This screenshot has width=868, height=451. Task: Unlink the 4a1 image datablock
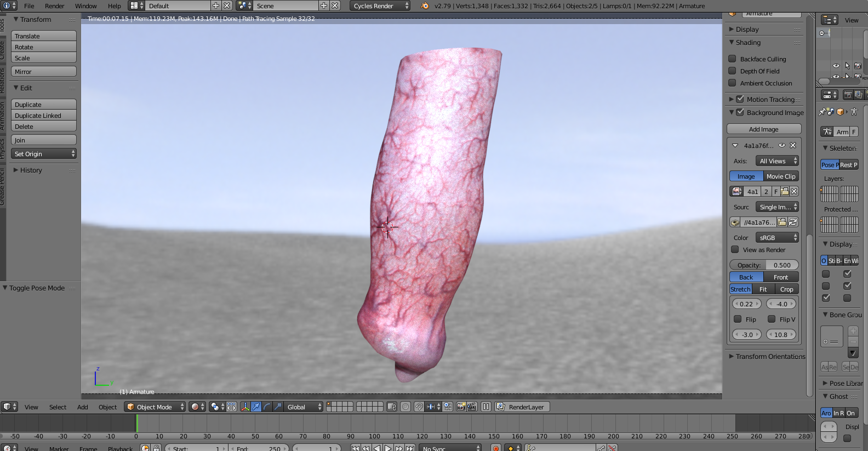pos(794,191)
